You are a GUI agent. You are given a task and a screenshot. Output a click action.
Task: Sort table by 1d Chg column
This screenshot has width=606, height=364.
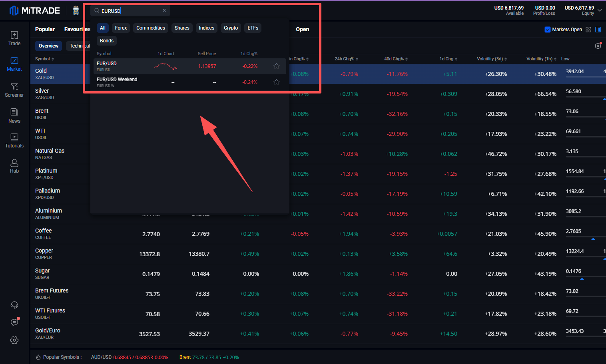[449, 59]
